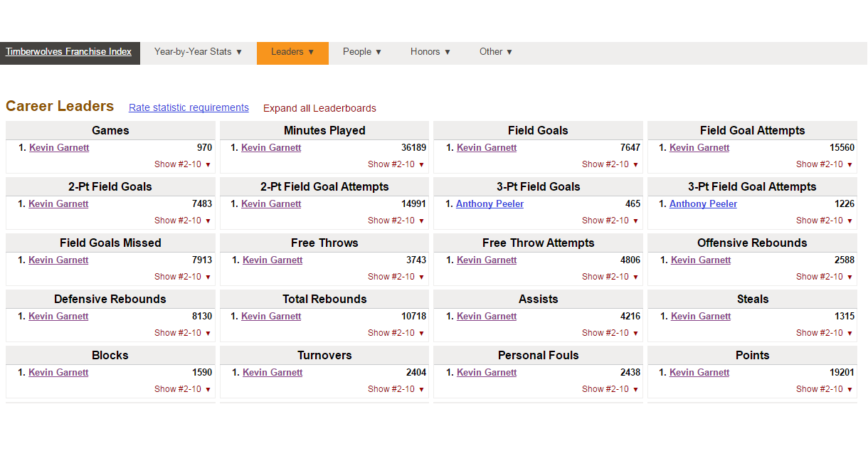Screen dimensions: 868x461
Task: Click the Rate statistic requirements link
Action: point(189,107)
